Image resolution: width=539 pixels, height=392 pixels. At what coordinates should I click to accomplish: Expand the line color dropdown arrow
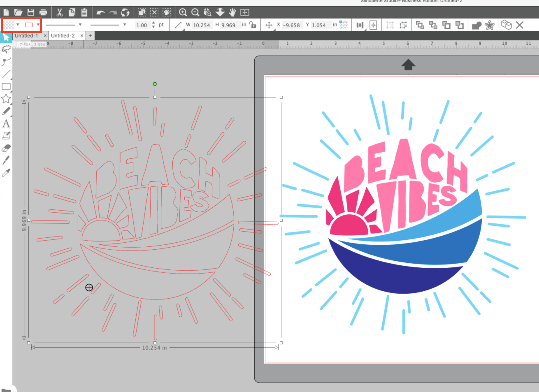click(38, 25)
